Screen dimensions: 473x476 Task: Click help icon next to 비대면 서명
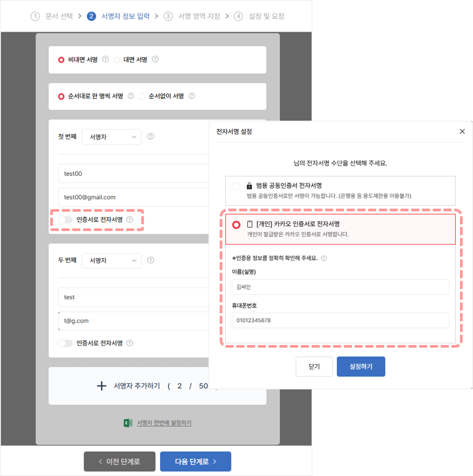coord(105,59)
